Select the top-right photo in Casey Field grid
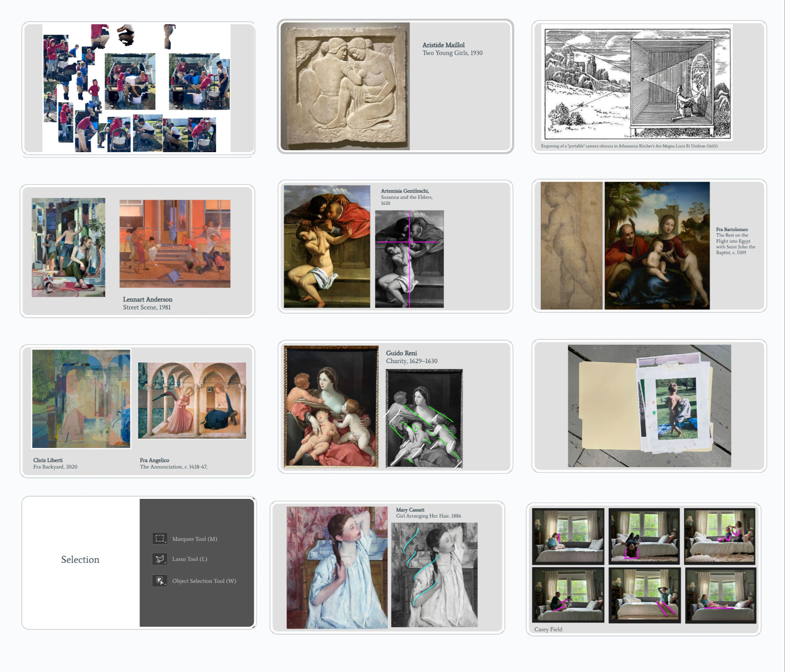The image size is (785, 672). coord(720,536)
